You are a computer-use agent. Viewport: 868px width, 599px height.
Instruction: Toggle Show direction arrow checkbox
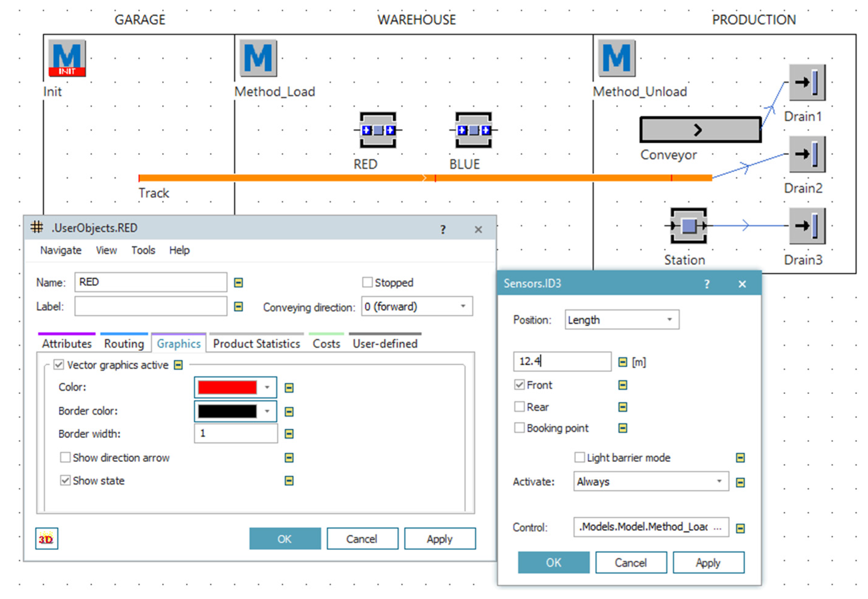pos(65,458)
